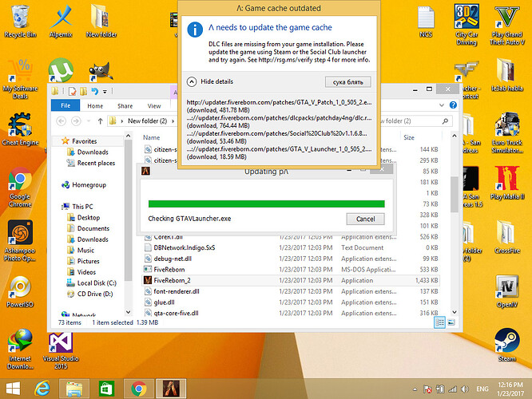Show hidden system tray icons
This screenshot has width=532, height=399.
(x=415, y=389)
